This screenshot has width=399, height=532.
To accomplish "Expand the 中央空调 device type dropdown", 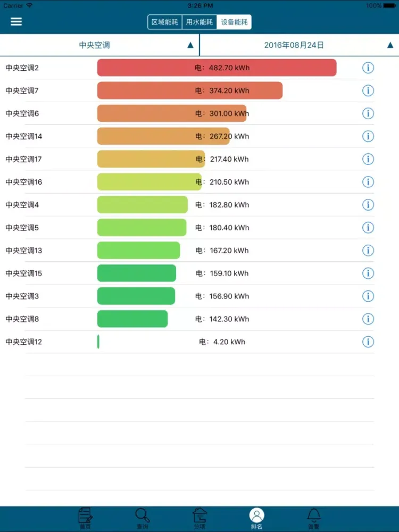I will coord(99,45).
